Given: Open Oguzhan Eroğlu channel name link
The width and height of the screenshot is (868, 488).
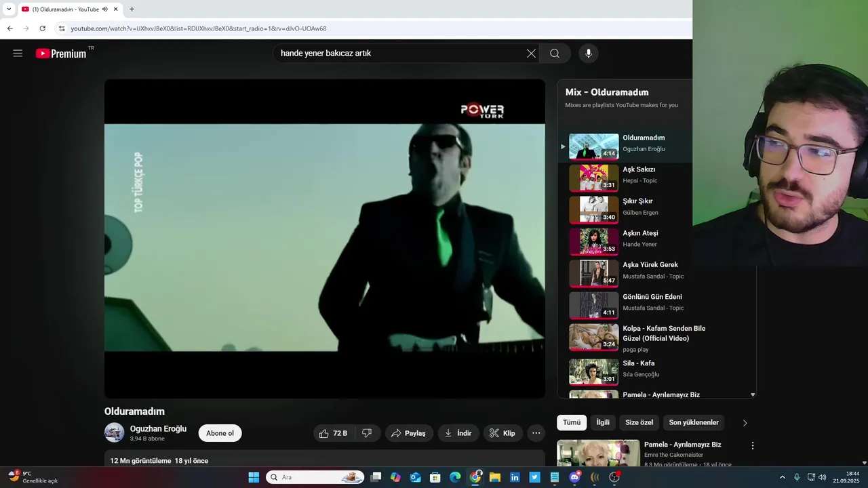Looking at the screenshot, I should 158,428.
